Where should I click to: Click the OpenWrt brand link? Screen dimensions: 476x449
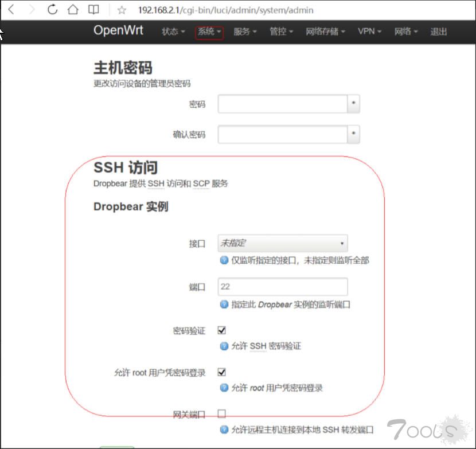click(x=118, y=30)
